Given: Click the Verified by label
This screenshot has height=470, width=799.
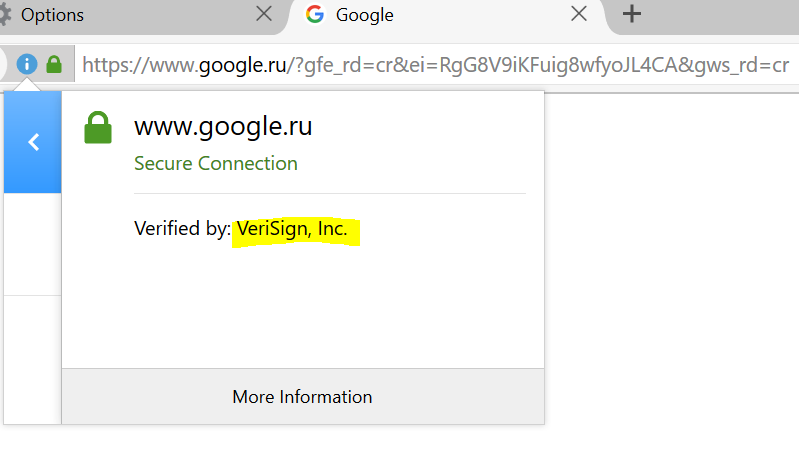Looking at the screenshot, I should pyautogui.click(x=182, y=228).
